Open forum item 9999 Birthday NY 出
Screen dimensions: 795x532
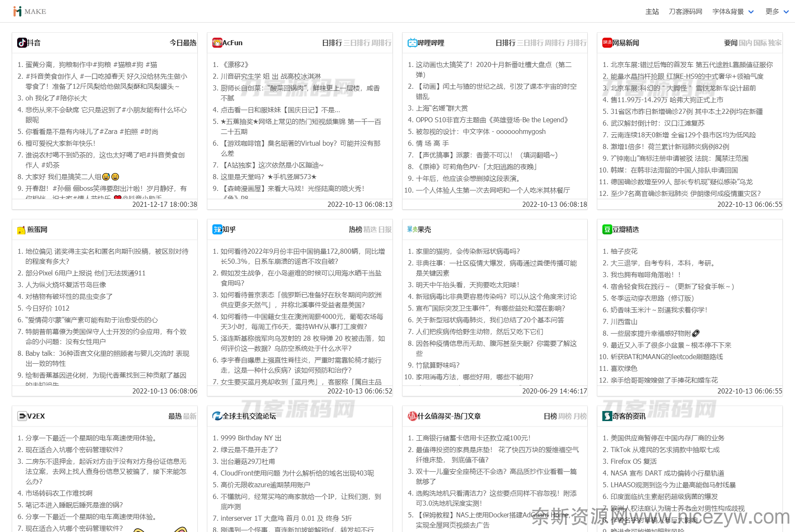251,438
